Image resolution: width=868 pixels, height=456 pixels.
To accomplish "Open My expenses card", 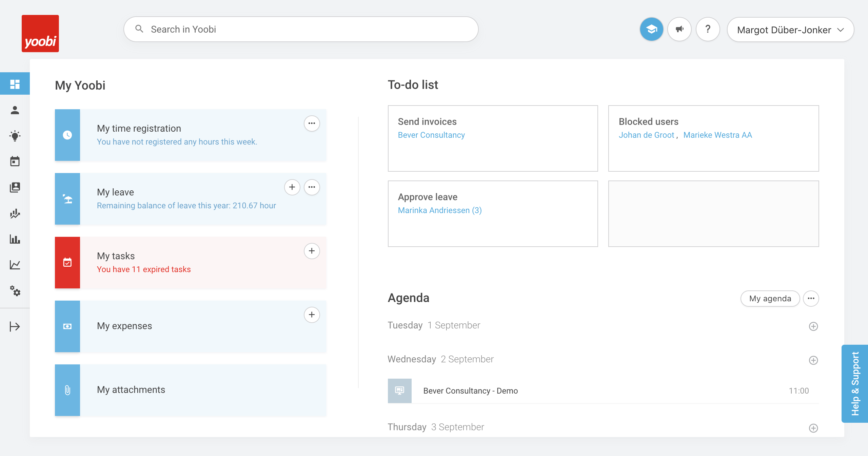I will click(x=191, y=326).
